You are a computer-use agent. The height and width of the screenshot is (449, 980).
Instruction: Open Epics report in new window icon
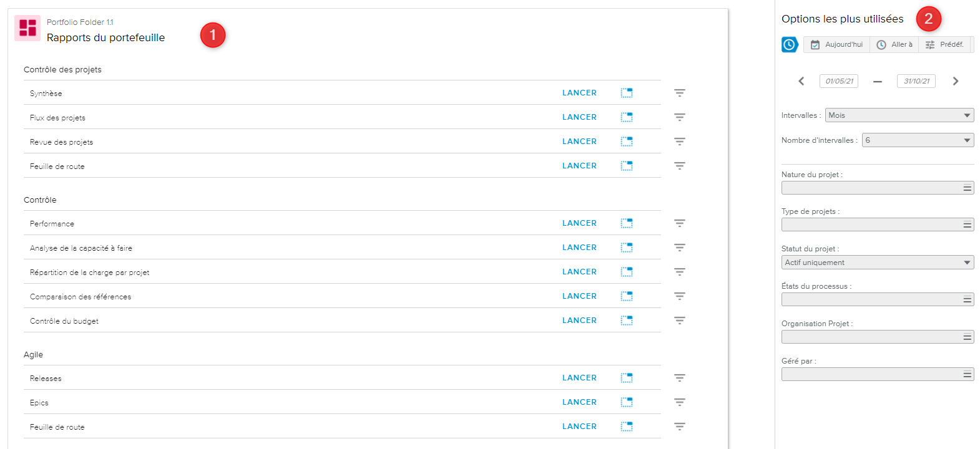627,402
